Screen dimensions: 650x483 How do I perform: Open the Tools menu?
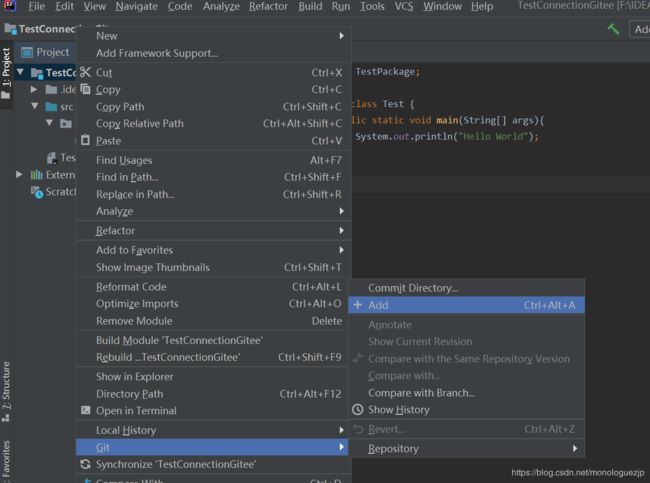click(x=372, y=6)
